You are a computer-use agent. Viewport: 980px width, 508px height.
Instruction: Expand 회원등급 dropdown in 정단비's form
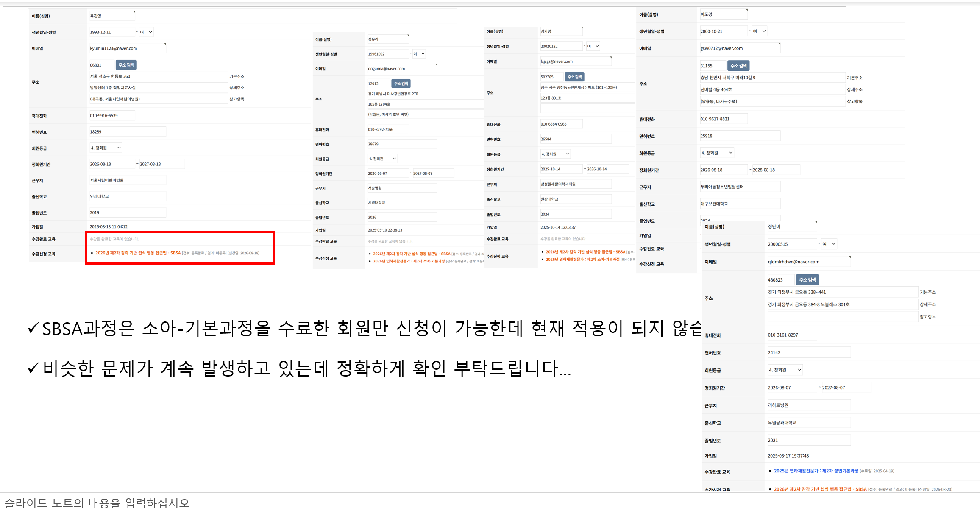(785, 370)
